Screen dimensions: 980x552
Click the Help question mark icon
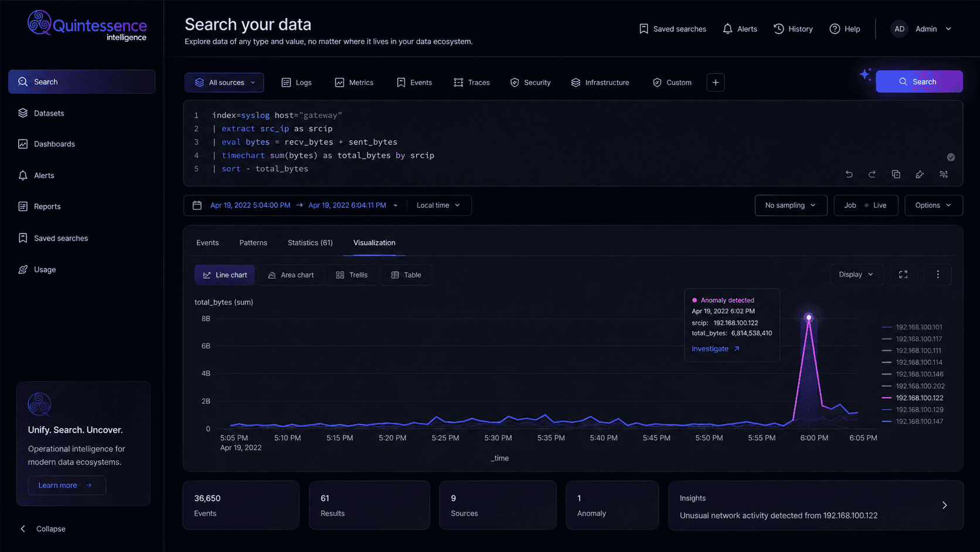tap(835, 29)
